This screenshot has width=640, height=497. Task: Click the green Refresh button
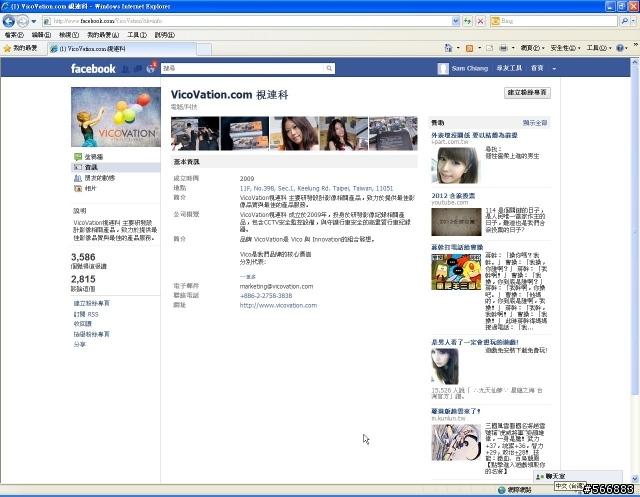coord(467,21)
